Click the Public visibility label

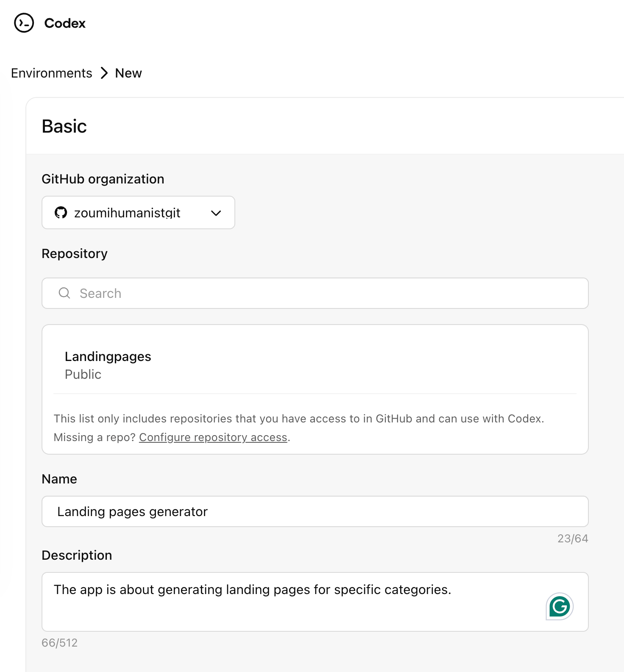click(83, 375)
